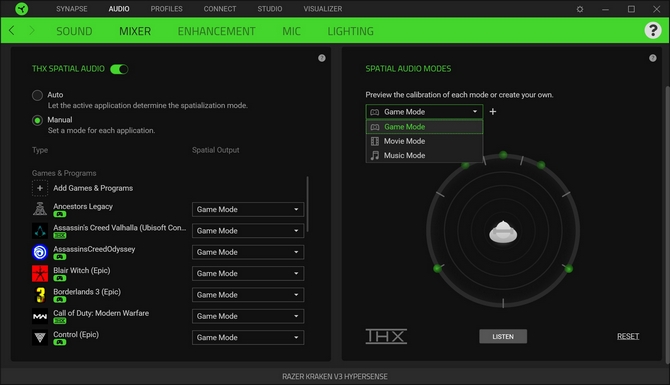Switch to the Synapse top tab

point(72,9)
